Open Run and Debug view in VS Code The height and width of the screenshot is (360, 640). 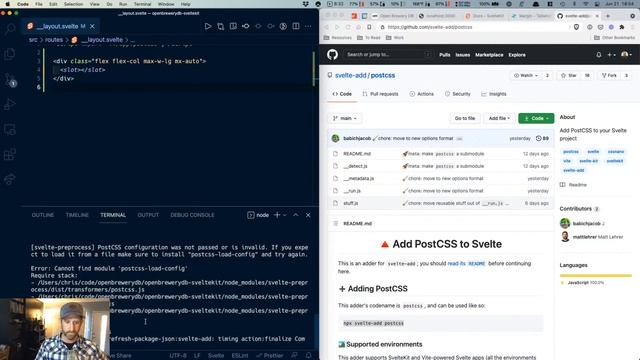click(10, 104)
